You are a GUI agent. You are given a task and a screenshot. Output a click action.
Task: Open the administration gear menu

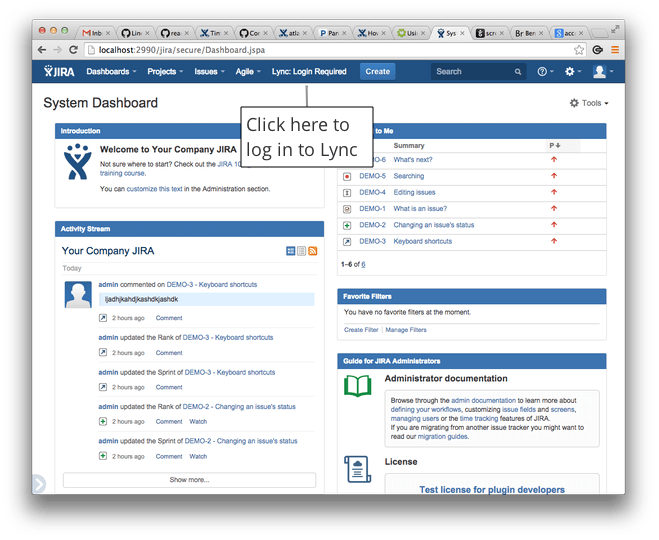tap(573, 71)
